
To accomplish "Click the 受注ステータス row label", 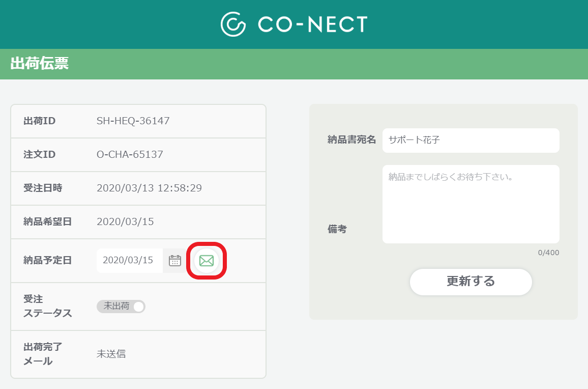I will coord(47,306).
